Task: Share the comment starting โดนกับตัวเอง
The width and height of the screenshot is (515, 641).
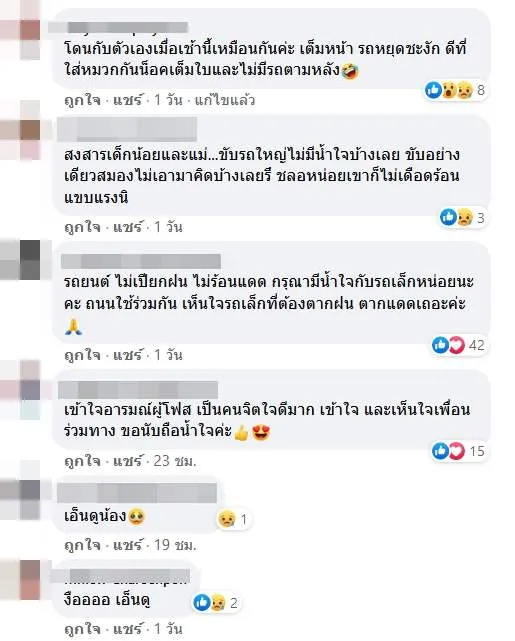Action: pos(128,100)
